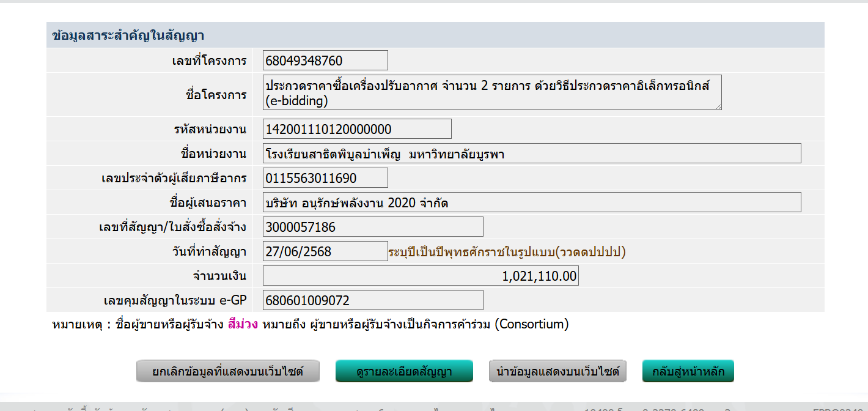The height and width of the screenshot is (411, 868).
Task: Click the resize handle of ชื่อโครงการ text area
Action: pyautogui.click(x=718, y=106)
